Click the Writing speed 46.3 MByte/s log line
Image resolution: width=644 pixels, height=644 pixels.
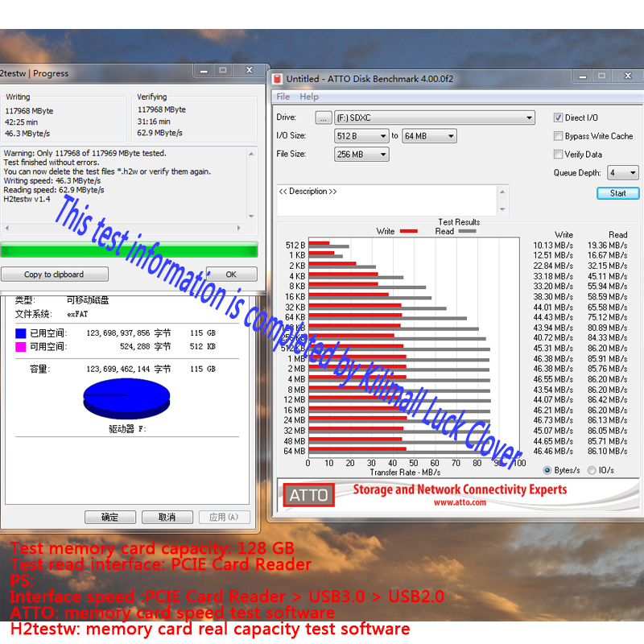(52, 180)
